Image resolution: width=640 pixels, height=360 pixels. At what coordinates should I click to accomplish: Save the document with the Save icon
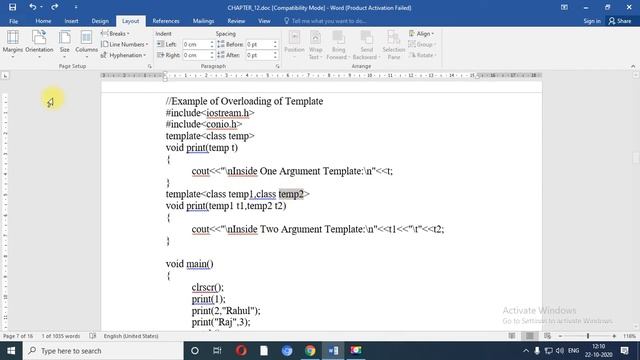tap(12, 7)
